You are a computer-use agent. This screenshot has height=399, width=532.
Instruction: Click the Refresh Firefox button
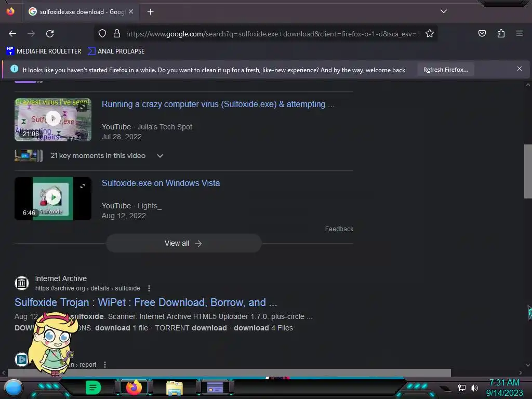tap(445, 70)
